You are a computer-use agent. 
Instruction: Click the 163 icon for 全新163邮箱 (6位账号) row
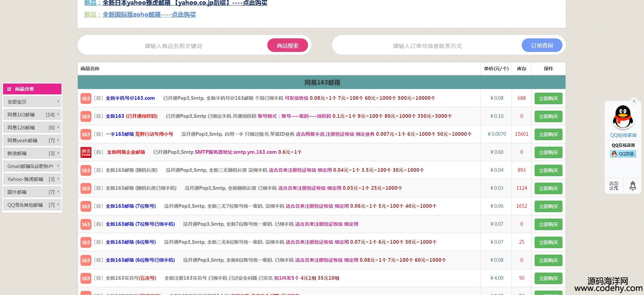86,242
